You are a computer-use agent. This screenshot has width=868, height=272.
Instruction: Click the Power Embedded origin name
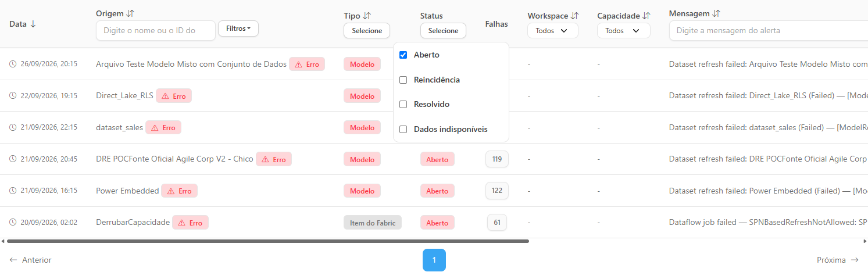(127, 191)
